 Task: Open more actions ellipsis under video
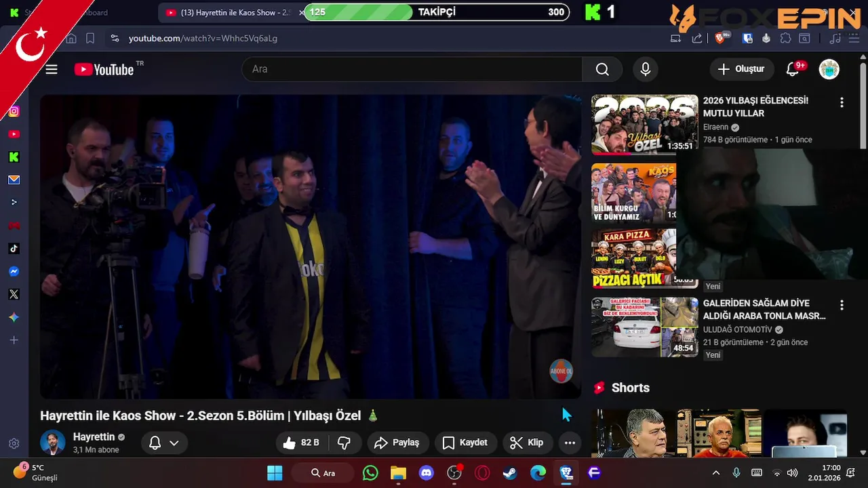[x=570, y=443]
